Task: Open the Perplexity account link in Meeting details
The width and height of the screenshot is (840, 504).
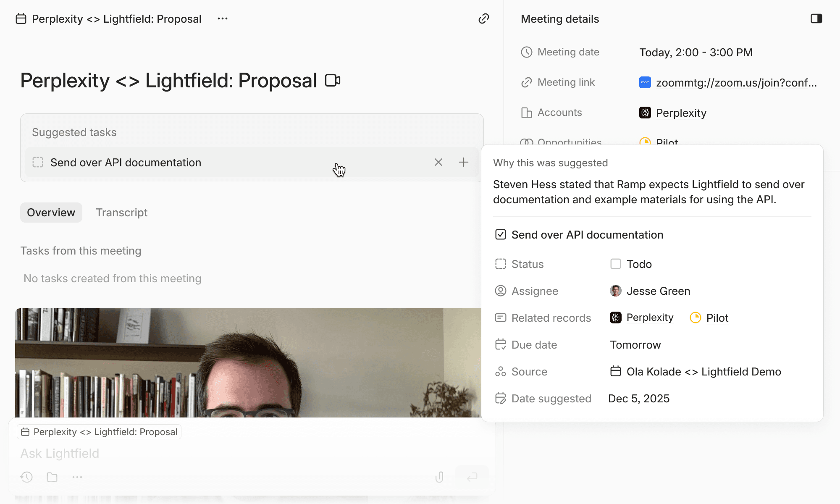Action: (x=681, y=113)
